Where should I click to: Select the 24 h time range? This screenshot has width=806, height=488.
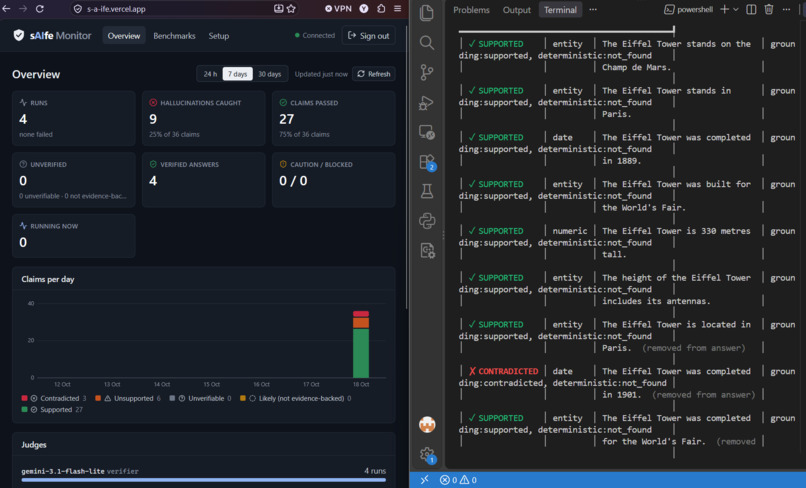tap(210, 74)
